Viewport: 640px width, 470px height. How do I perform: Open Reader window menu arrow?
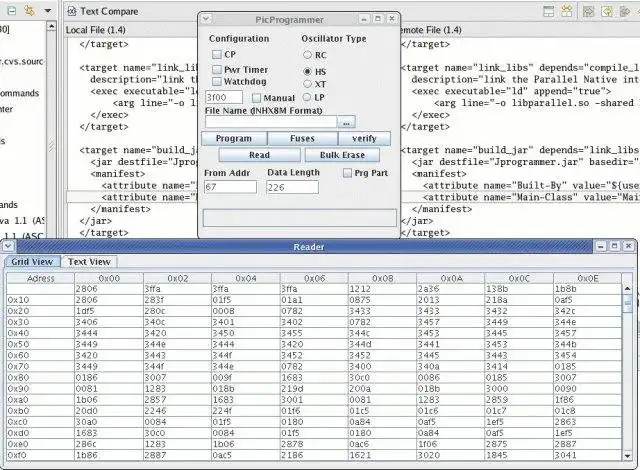point(8,246)
